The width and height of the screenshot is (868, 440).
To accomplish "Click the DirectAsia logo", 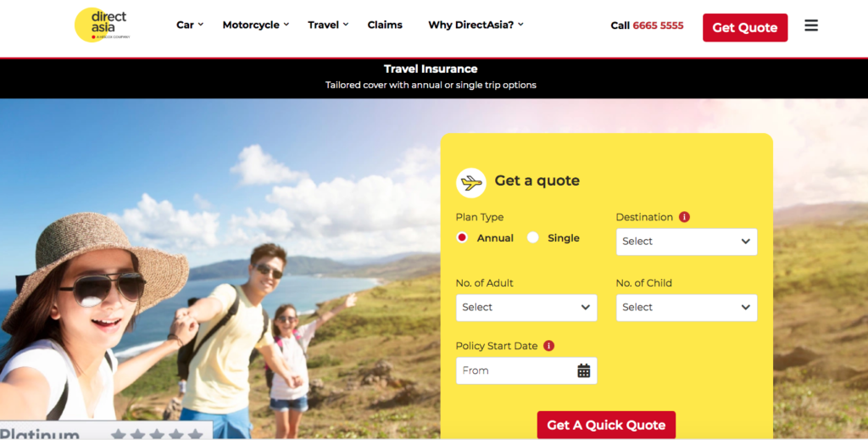I will (103, 25).
